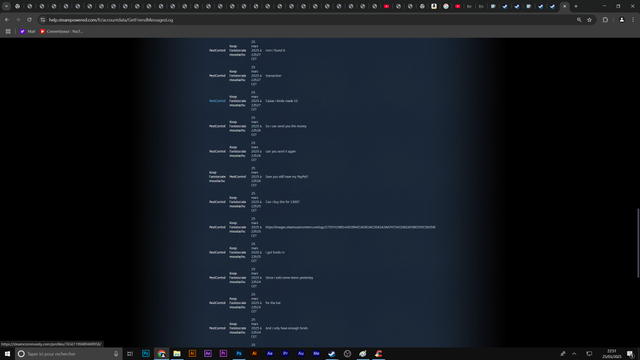This screenshot has height=360, width=640.
Task: View site information icon in address bar
Action: pos(43,20)
